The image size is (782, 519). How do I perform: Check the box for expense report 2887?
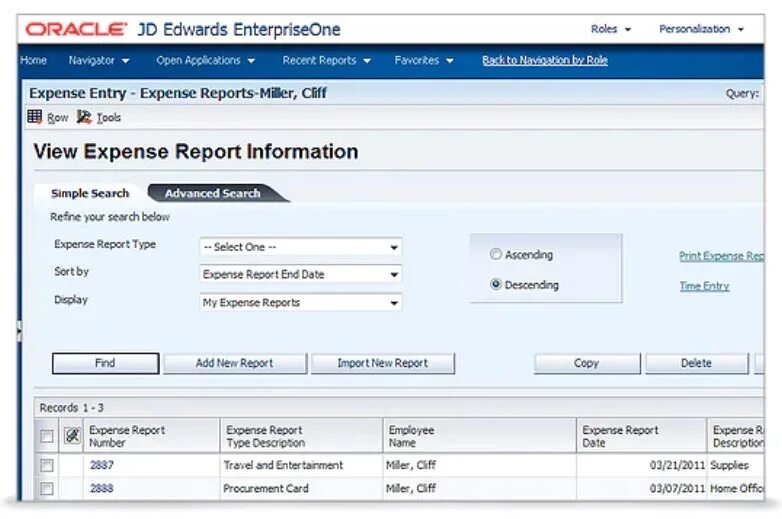[47, 465]
